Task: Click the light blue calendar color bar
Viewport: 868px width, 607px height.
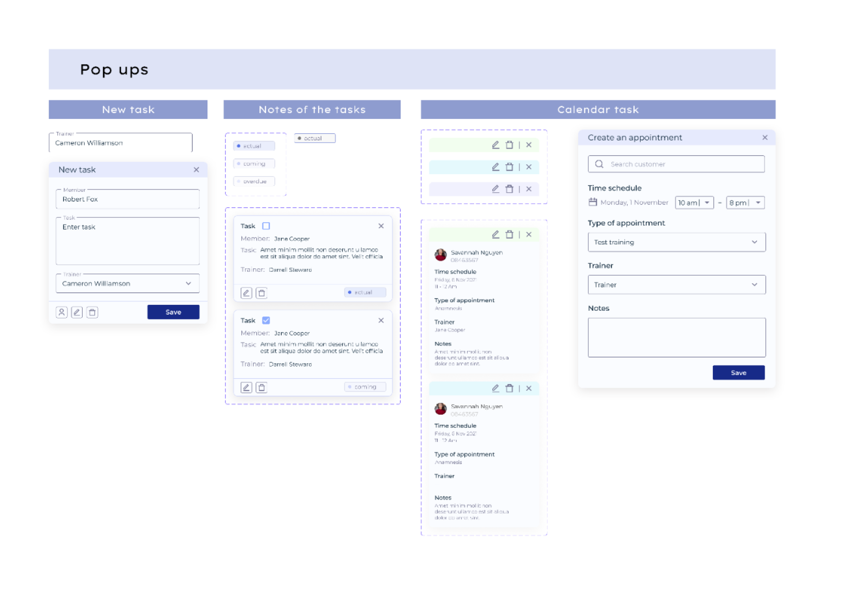Action: [x=484, y=167]
